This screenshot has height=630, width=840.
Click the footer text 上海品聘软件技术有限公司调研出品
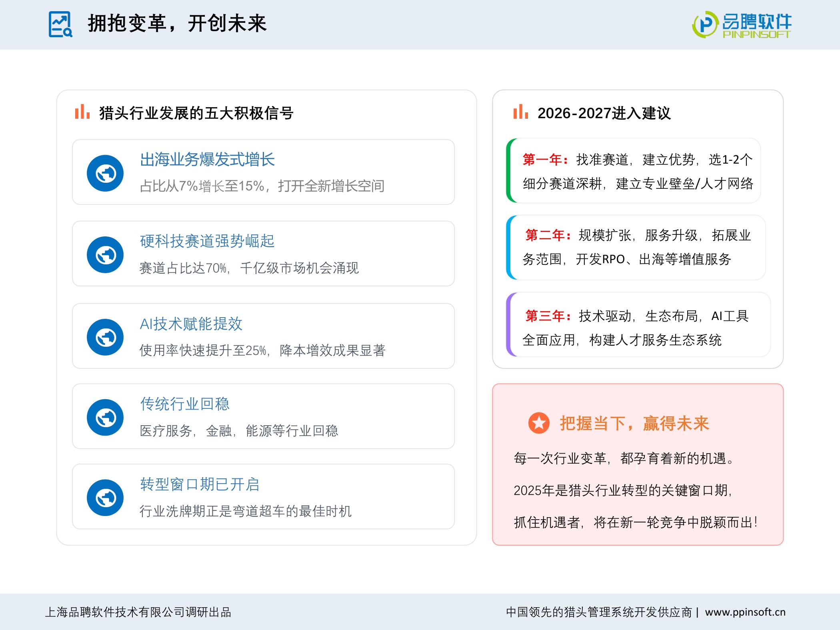138,612
